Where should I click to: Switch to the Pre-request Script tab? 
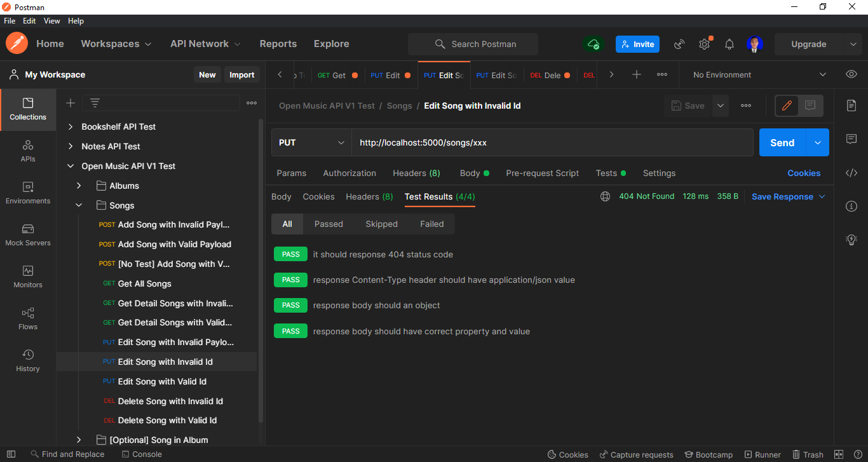(x=542, y=173)
